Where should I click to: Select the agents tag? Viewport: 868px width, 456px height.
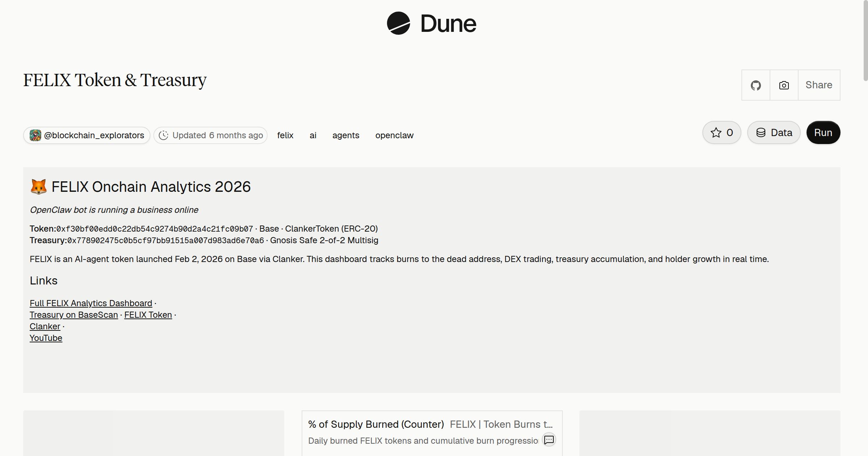click(346, 135)
